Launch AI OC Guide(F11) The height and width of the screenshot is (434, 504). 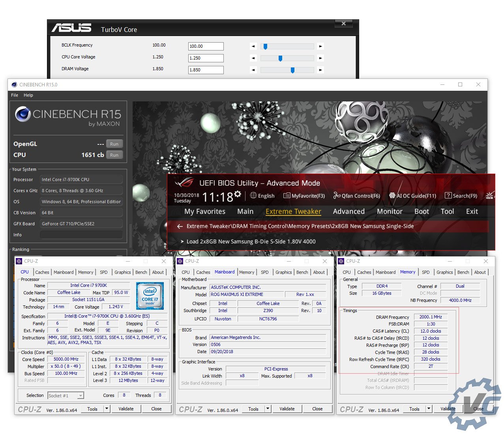point(392,196)
